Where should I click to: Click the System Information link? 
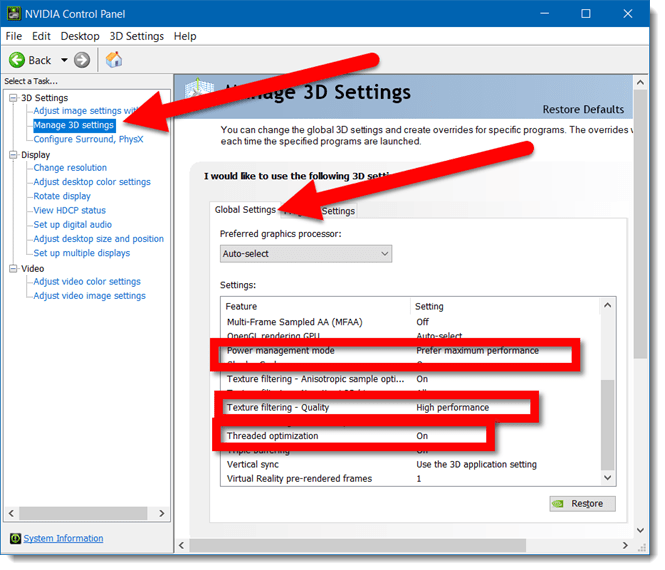(x=63, y=539)
